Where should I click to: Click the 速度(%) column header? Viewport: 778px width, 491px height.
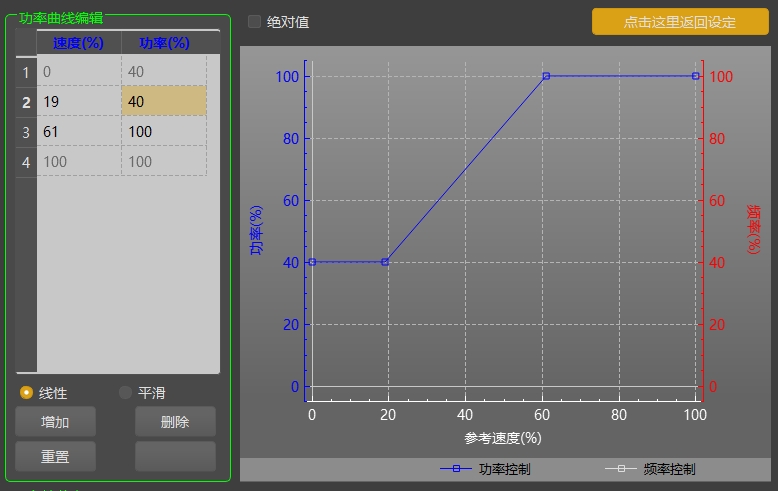(x=79, y=43)
